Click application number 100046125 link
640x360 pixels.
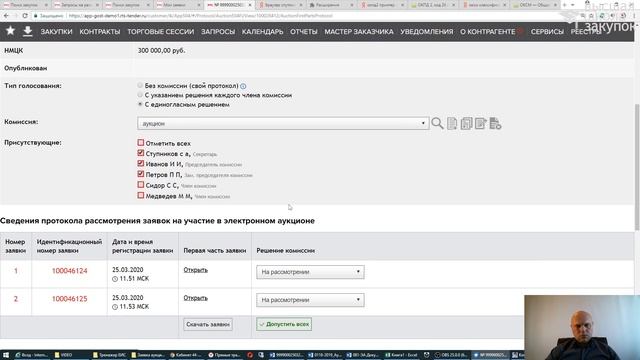69,299
